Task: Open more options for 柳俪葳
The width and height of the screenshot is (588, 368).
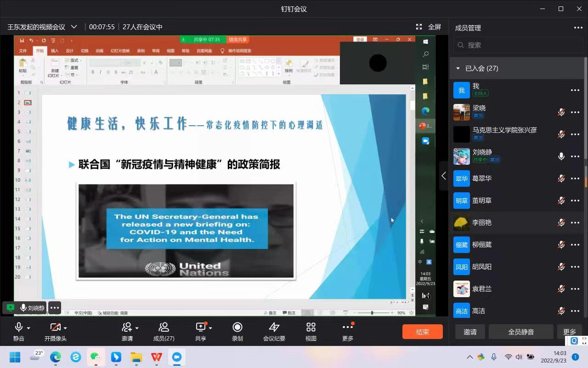Action: pos(575,245)
